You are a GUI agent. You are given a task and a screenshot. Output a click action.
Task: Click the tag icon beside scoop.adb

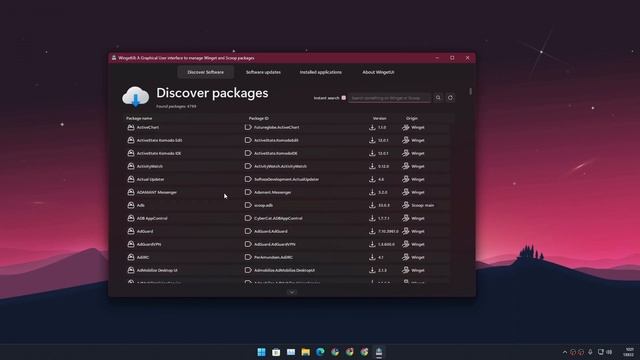(x=248, y=205)
